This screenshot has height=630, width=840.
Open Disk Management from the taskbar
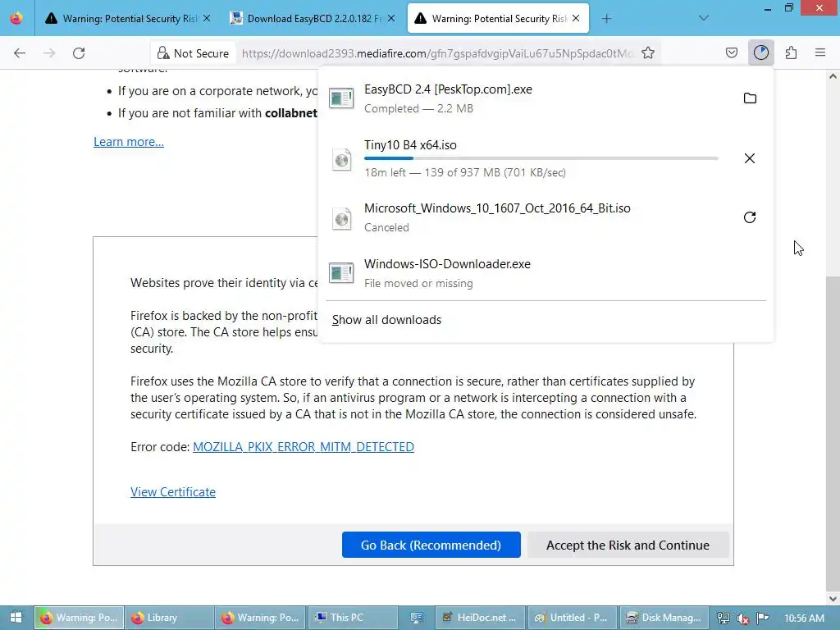[x=664, y=618]
